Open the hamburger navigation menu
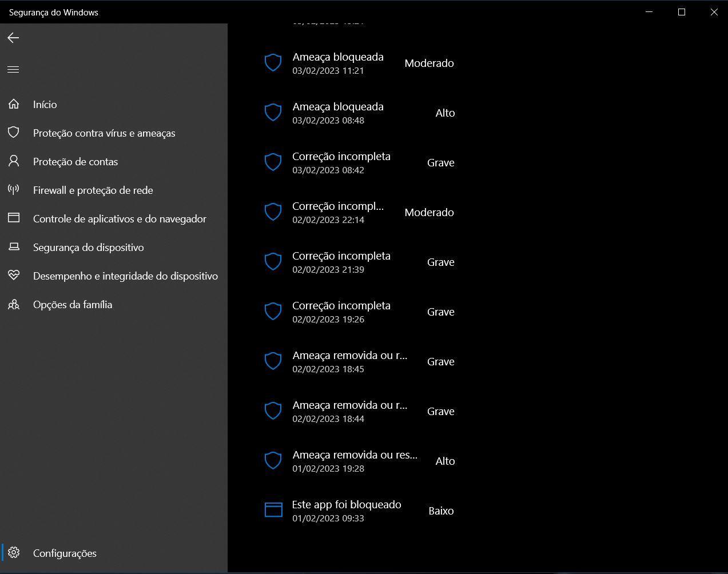 click(x=13, y=69)
